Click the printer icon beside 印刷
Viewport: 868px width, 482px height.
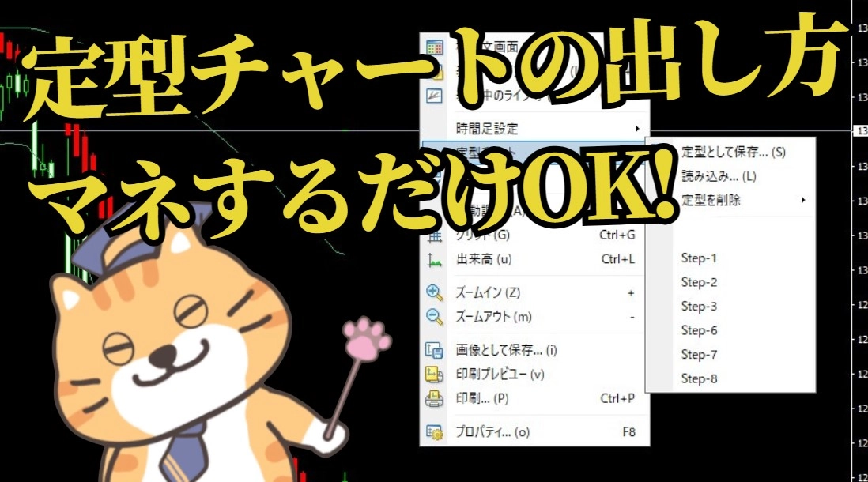[x=434, y=399]
